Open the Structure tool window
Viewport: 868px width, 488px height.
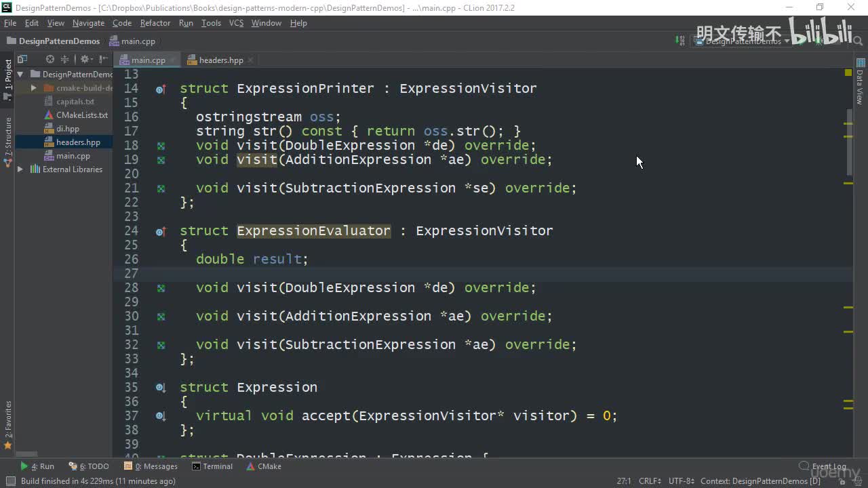8,142
